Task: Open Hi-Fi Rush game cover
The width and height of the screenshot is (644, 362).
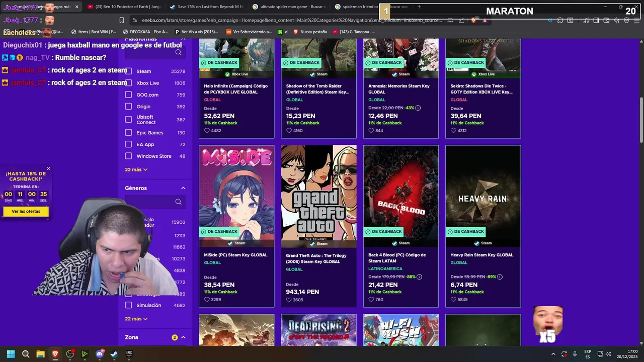Action: [401, 330]
